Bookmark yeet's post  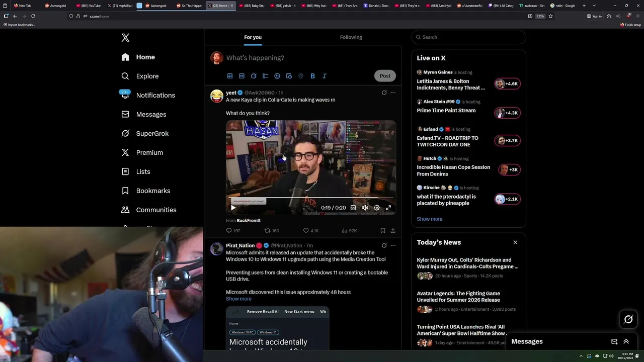click(x=383, y=231)
